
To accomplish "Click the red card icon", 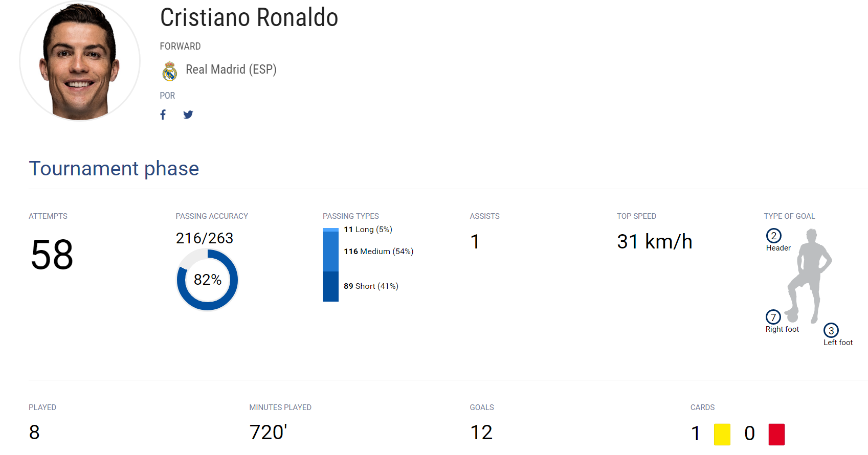I will coord(776,434).
